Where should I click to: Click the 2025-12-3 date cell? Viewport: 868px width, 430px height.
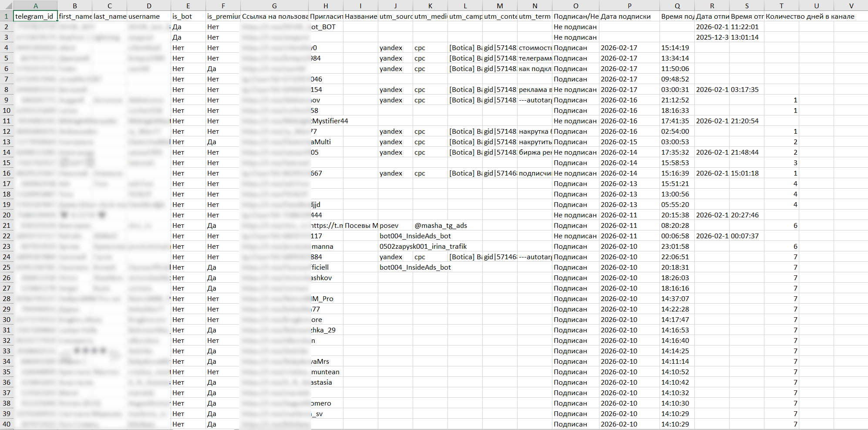click(712, 37)
